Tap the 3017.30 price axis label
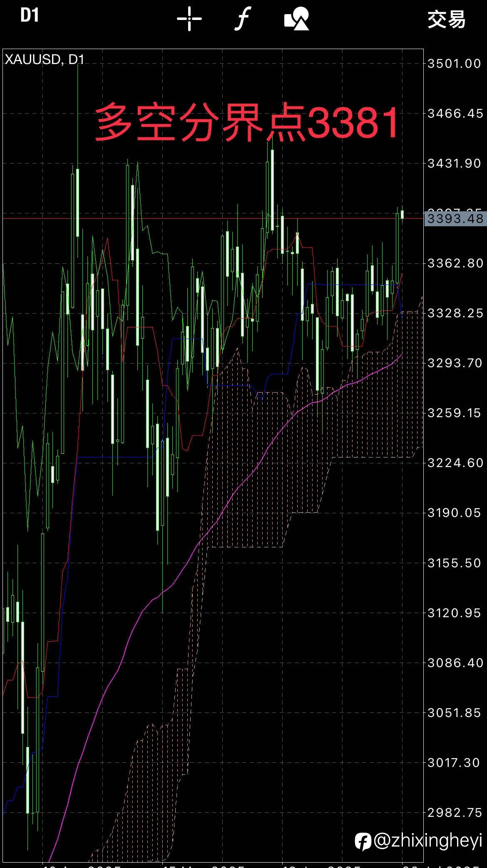 coord(453,763)
